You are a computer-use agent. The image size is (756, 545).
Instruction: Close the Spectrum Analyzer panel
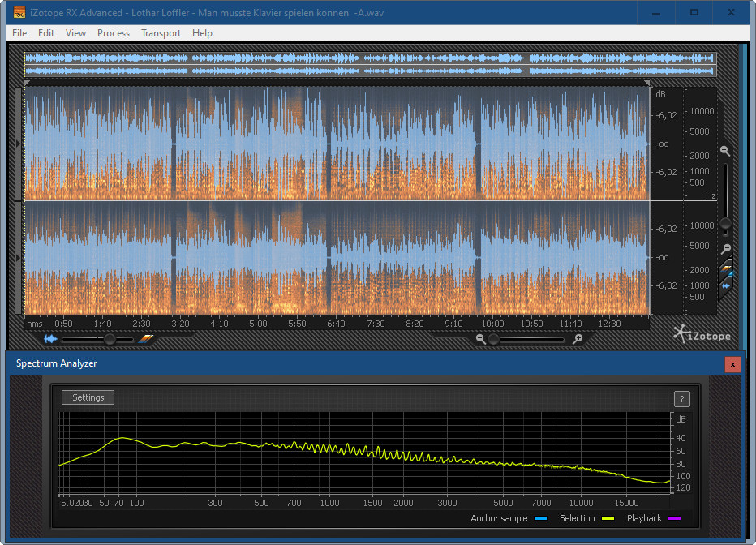(x=732, y=364)
